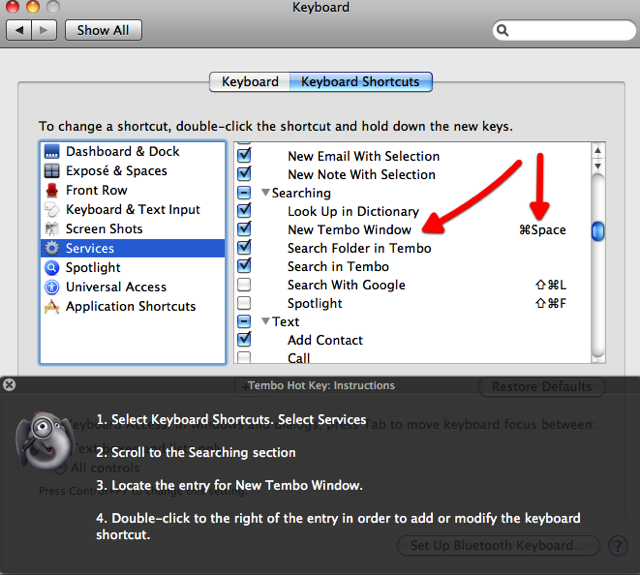
Task: Click the dimmed Restore Defaults button
Action: pos(541,386)
